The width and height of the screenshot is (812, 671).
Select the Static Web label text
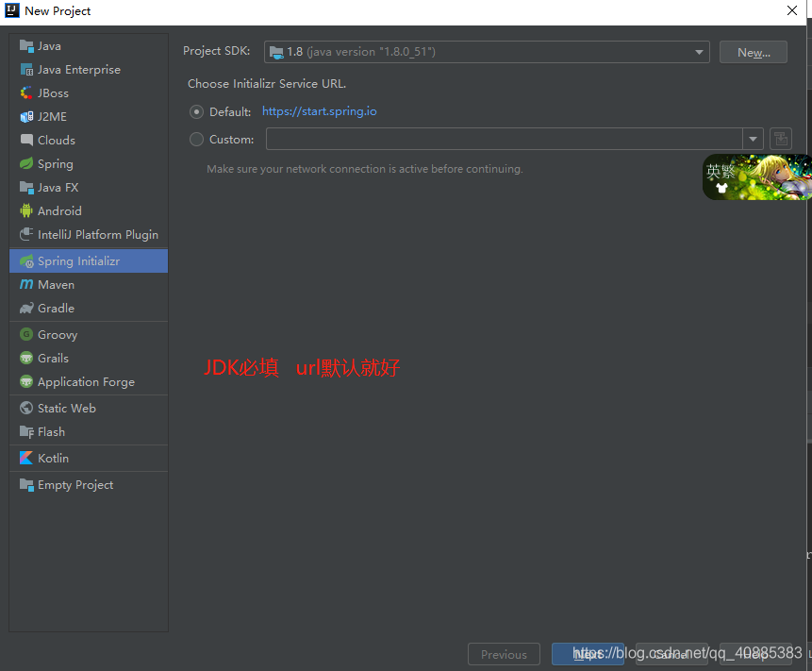(67, 409)
